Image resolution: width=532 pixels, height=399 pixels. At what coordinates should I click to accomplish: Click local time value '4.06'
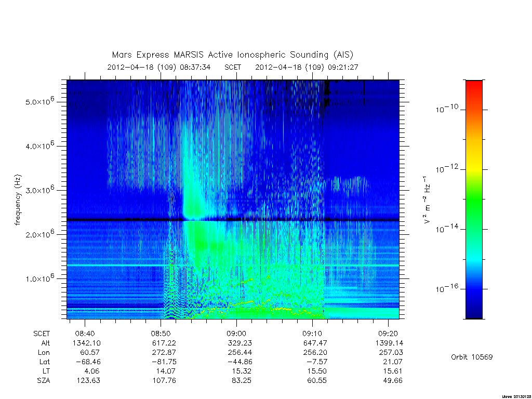(x=91, y=371)
